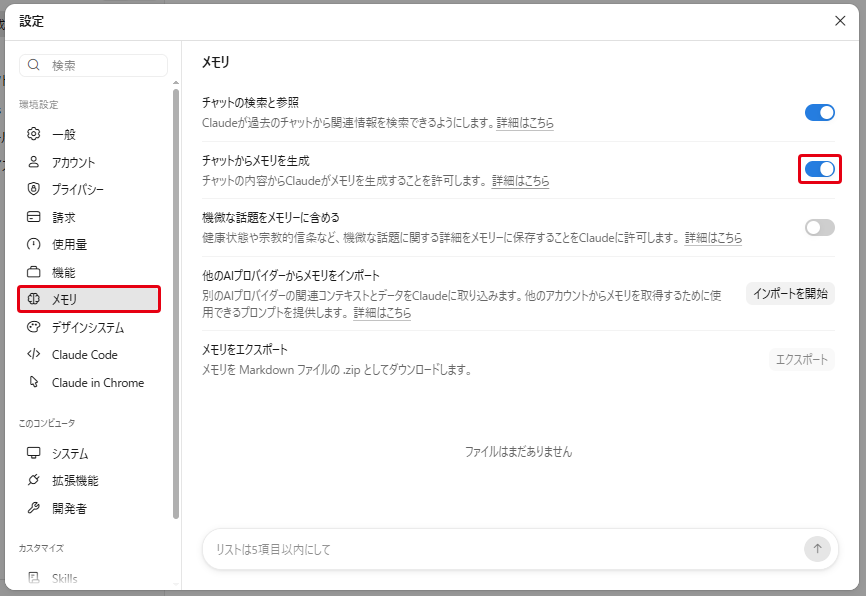
Task: Click the send arrow button in prompt box
Action: pyautogui.click(x=817, y=549)
